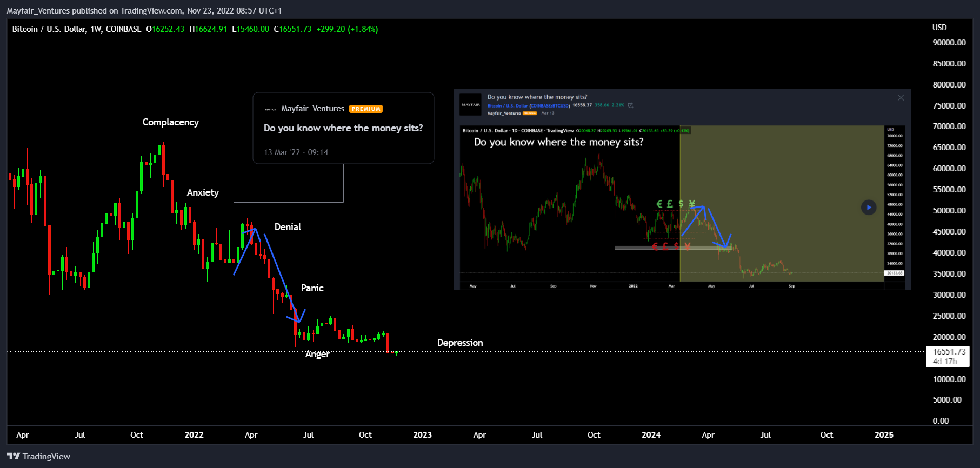Click the 0.00 price axis value
The height and width of the screenshot is (468, 980).
(941, 421)
